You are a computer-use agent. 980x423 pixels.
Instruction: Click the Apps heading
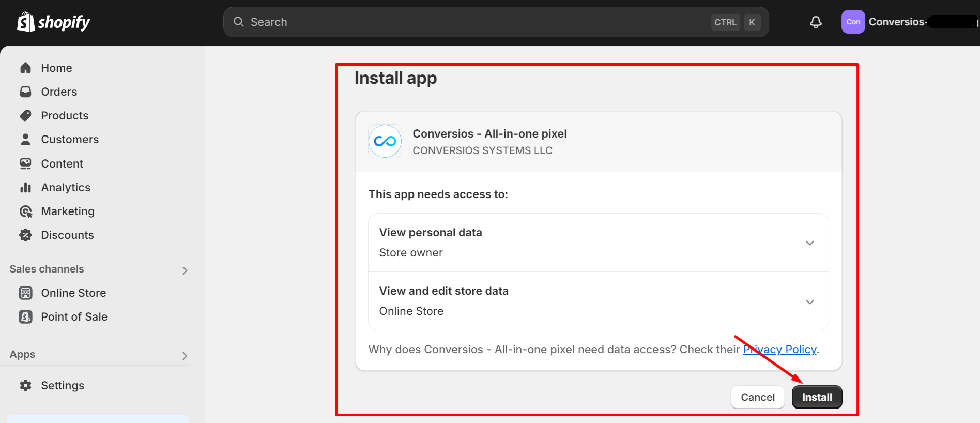coord(22,354)
